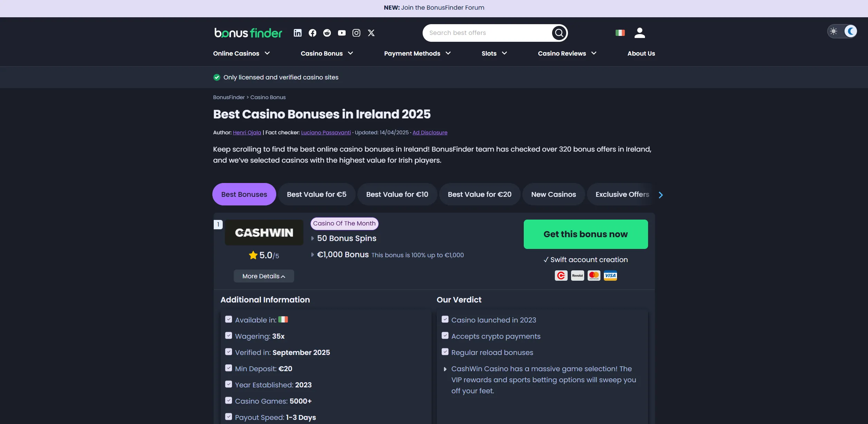Open the BonusFinder LinkedIn page icon

[298, 33]
